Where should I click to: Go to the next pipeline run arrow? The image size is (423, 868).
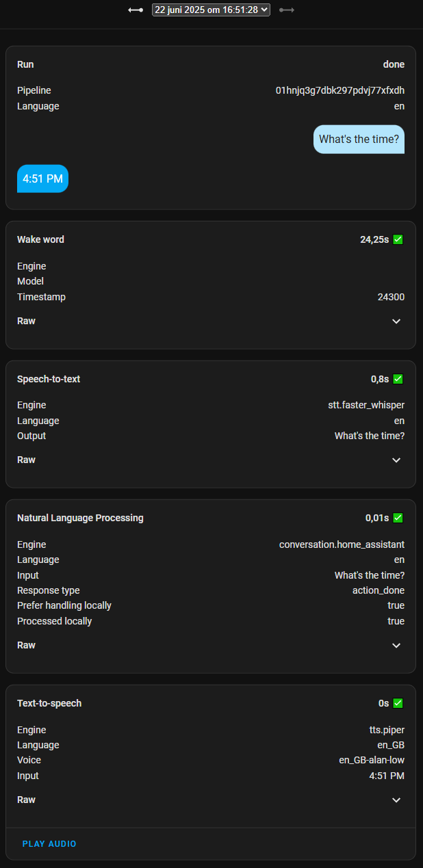287,10
